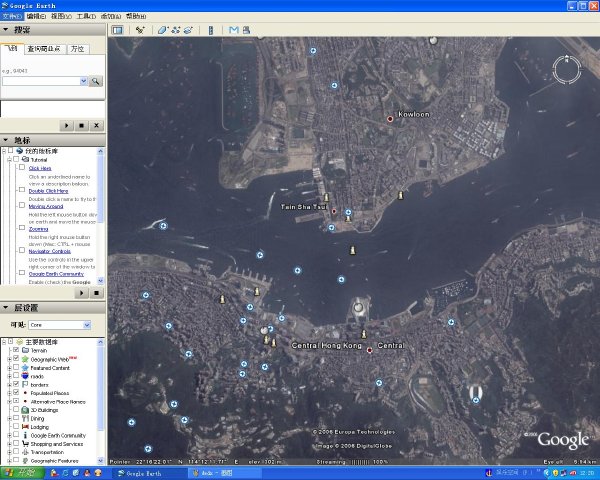Stop the Places panel tour

pyautogui.click(x=96, y=293)
